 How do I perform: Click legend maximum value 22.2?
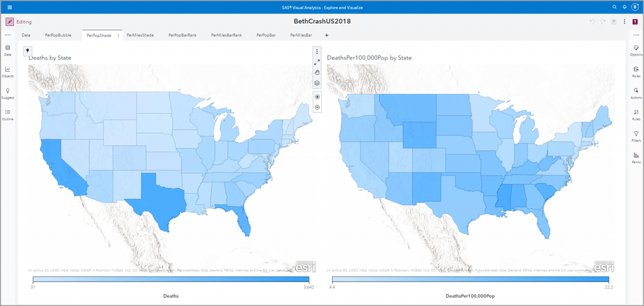[x=609, y=287]
